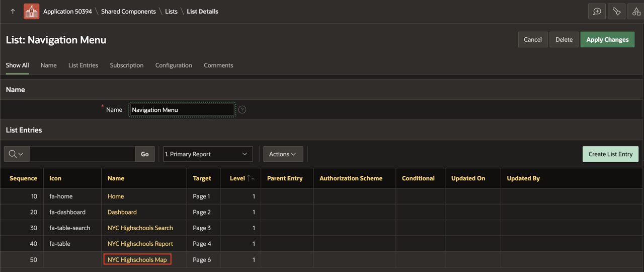Screen dimensions: 644x272
Task: Open the Actions menu
Action: 283,154
